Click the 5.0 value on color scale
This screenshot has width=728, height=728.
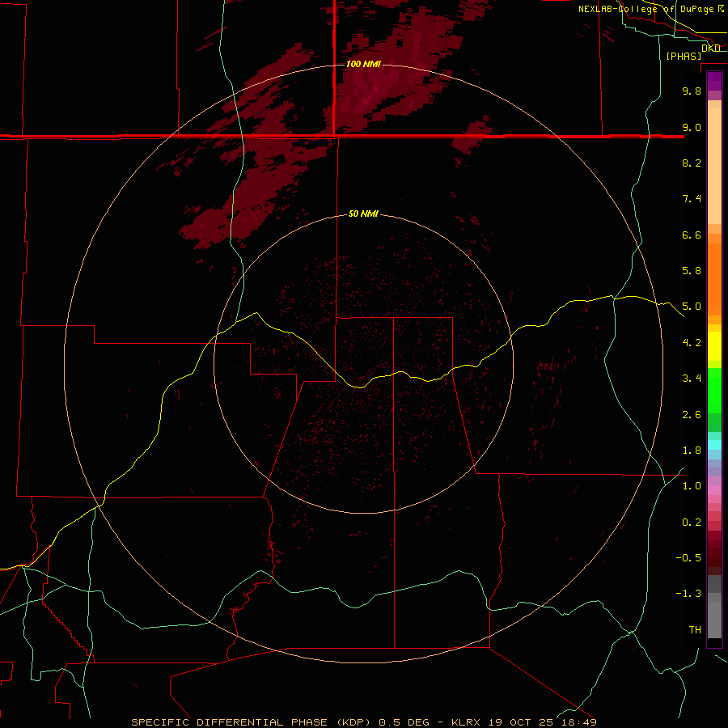692,307
